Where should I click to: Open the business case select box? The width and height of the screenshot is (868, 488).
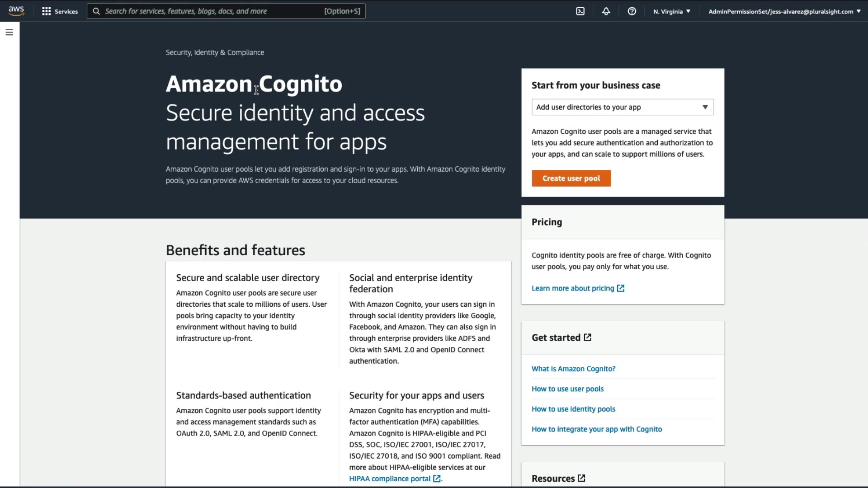tap(622, 107)
